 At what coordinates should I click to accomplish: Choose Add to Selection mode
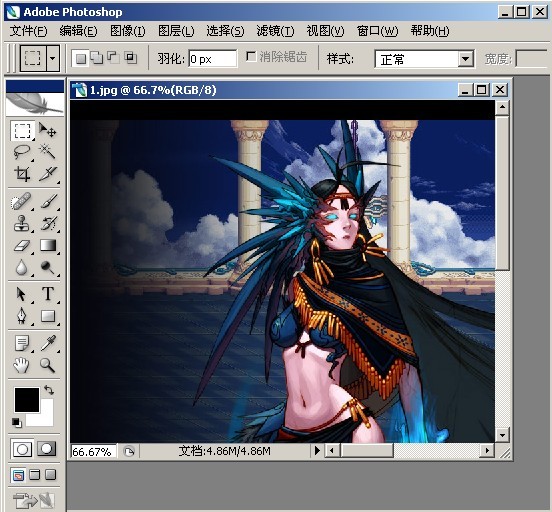pos(97,57)
